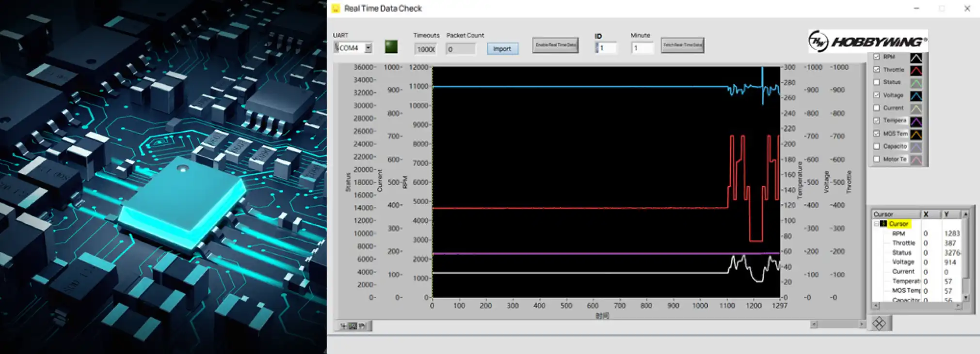Click the ID number field
Viewport: 980px width, 354px height.
(608, 48)
